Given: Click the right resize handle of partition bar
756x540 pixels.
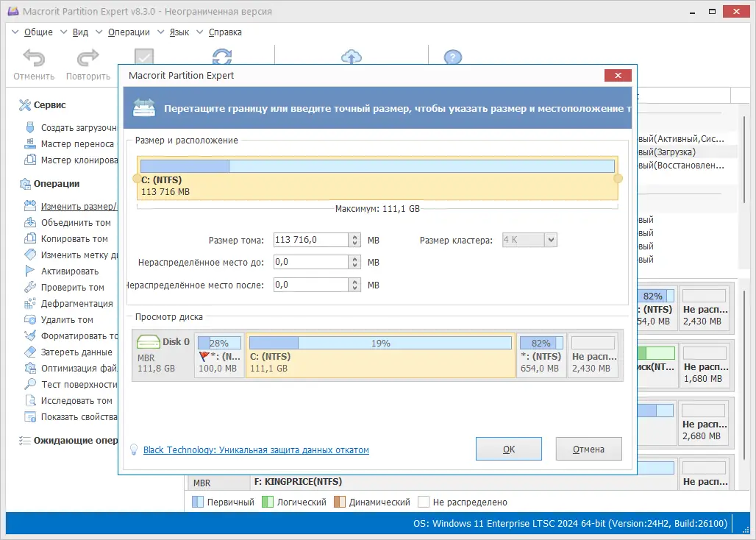Looking at the screenshot, I should click(x=618, y=178).
